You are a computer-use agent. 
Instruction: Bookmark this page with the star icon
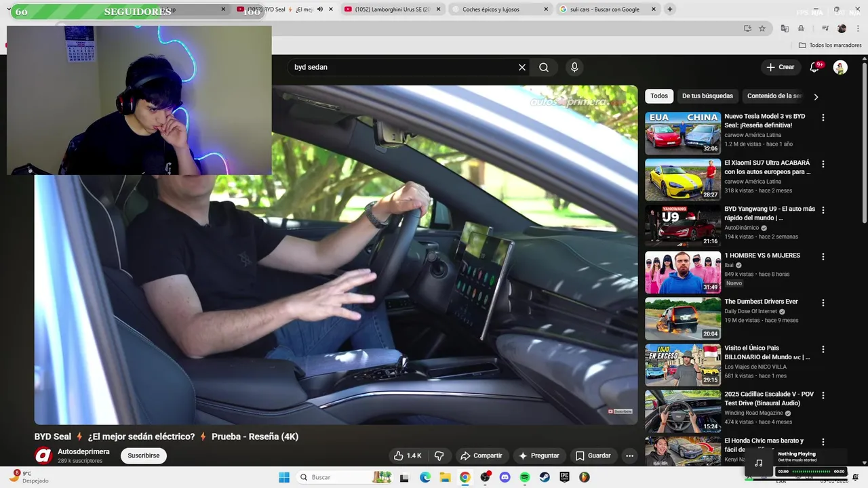(x=762, y=28)
